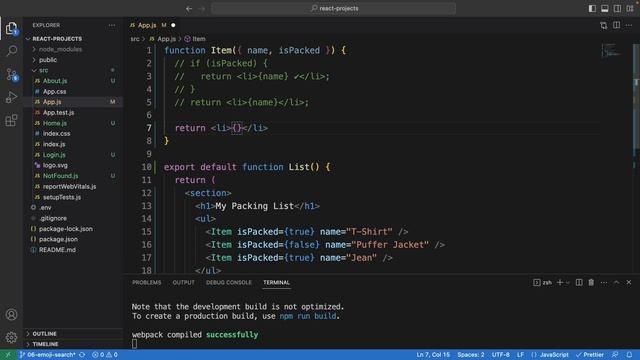Image resolution: width=640 pixels, height=360 pixels.
Task: Select language mode JavaScript in status bar
Action: tap(550, 355)
